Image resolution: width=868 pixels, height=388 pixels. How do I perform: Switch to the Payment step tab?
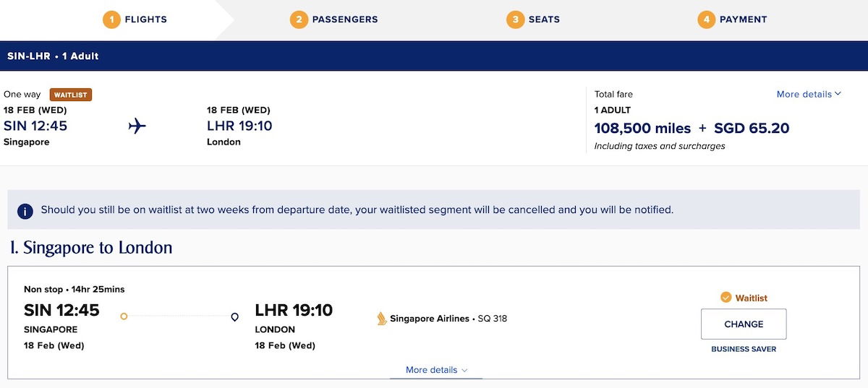[743, 20]
